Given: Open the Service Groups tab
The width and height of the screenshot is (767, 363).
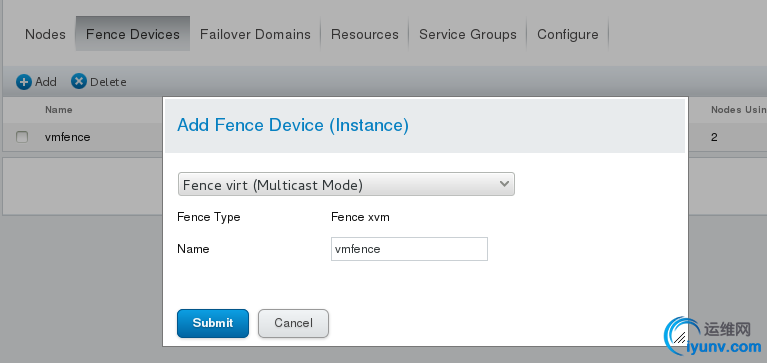Looking at the screenshot, I should (468, 34).
